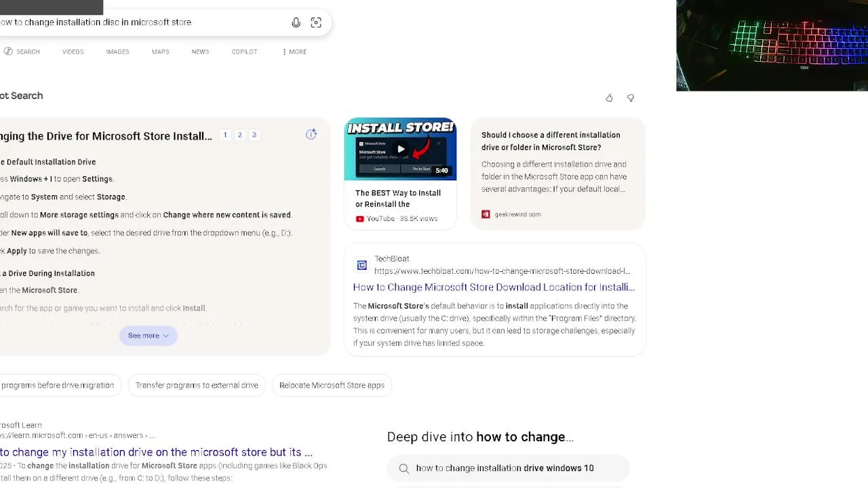Click 'a Drive During Installation' subheading
Viewport: 868px width, 488px height.
pos(47,273)
